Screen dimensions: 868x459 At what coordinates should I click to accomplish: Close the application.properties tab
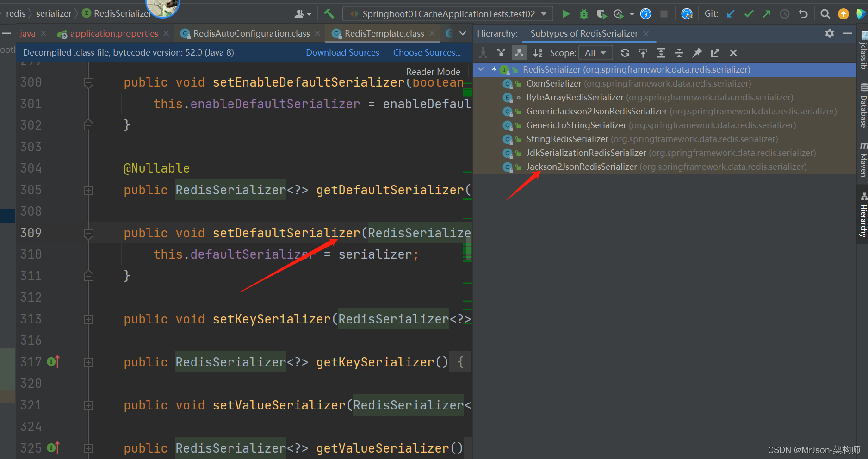pos(166,33)
